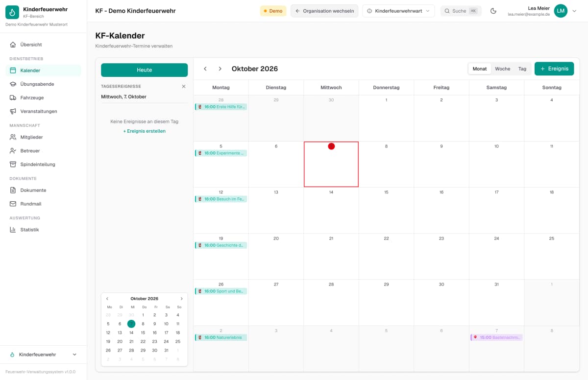Go to next month in mini calendar
The height and width of the screenshot is (380, 588).
(x=181, y=299)
